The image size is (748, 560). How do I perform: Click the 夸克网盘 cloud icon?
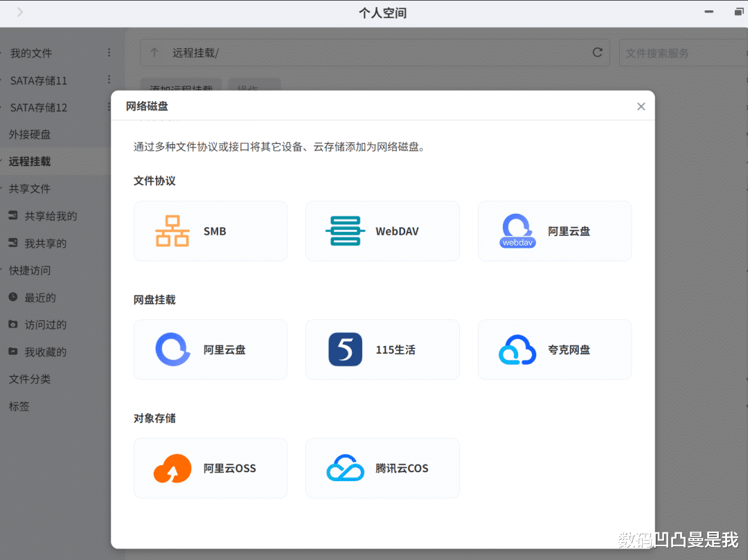tap(517, 350)
